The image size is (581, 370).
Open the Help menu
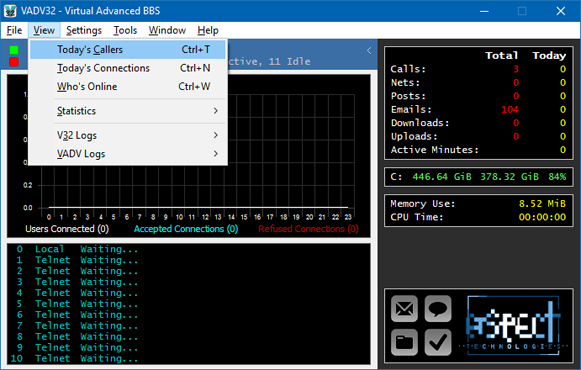point(208,30)
